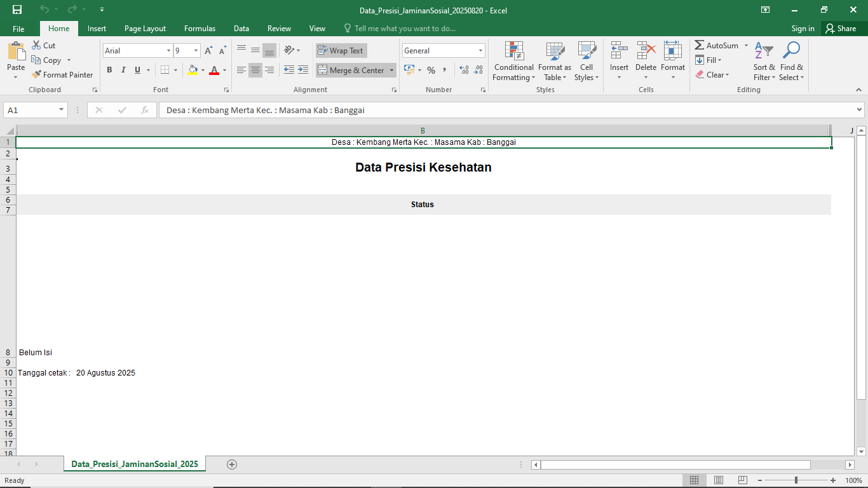Toggle Italic formatting

tap(123, 70)
